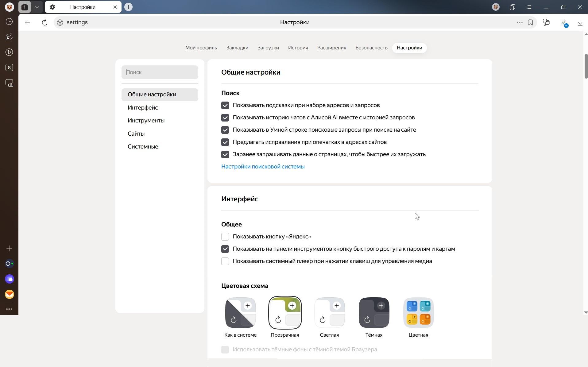Switch to the Расширения tab
This screenshot has height=367, width=588.
click(x=331, y=48)
